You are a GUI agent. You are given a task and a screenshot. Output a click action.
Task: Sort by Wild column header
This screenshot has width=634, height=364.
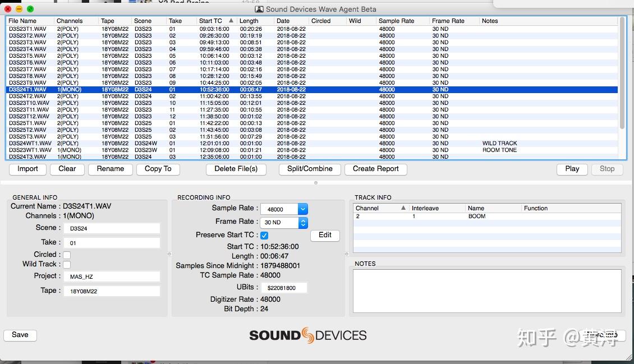(361, 21)
